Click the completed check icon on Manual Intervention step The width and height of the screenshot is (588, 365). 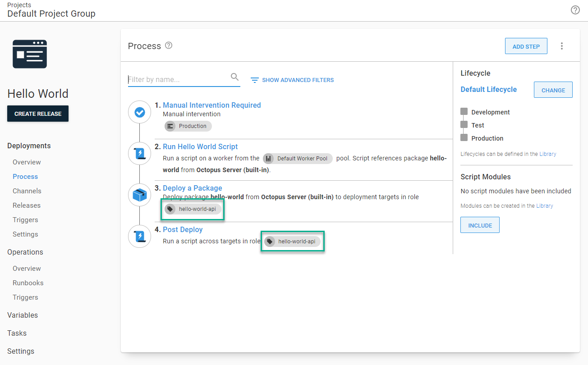(x=139, y=112)
